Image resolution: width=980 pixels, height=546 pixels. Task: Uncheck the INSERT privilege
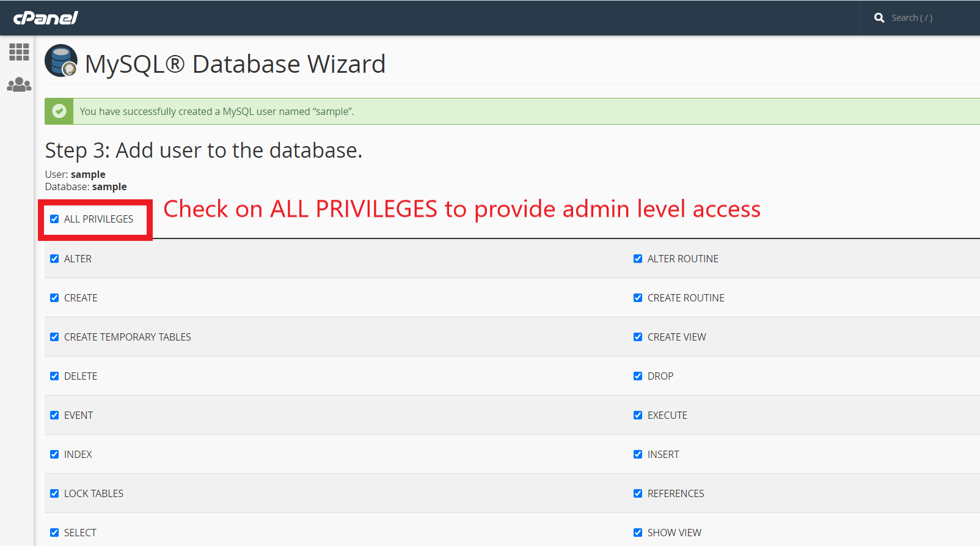click(638, 454)
